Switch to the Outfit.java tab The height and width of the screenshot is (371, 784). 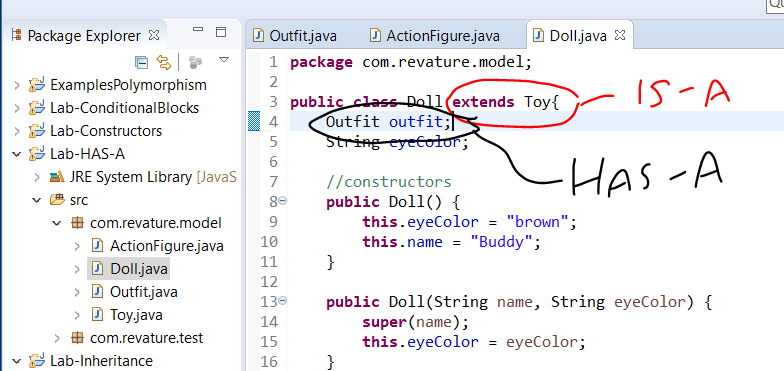point(295,36)
